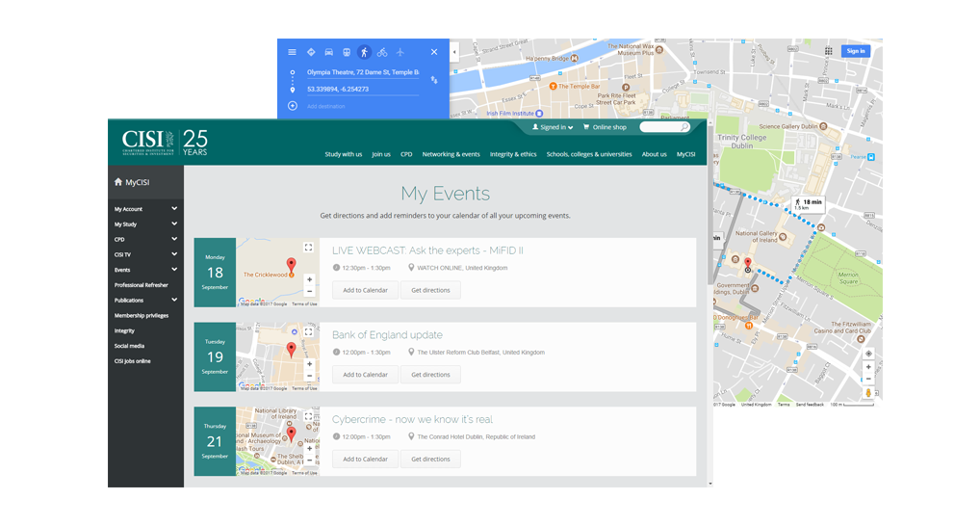980x526 pixels.
Task: Open Schools, colleges & universities menu
Action: pos(589,154)
